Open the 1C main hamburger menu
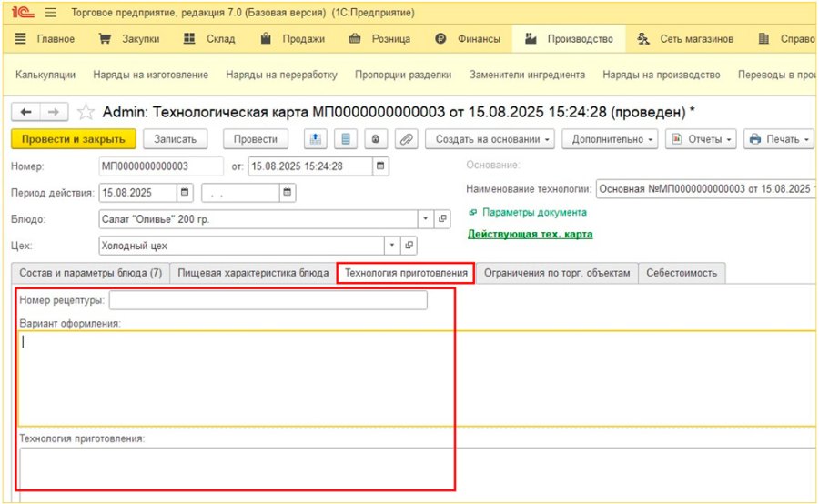 pos(51,13)
